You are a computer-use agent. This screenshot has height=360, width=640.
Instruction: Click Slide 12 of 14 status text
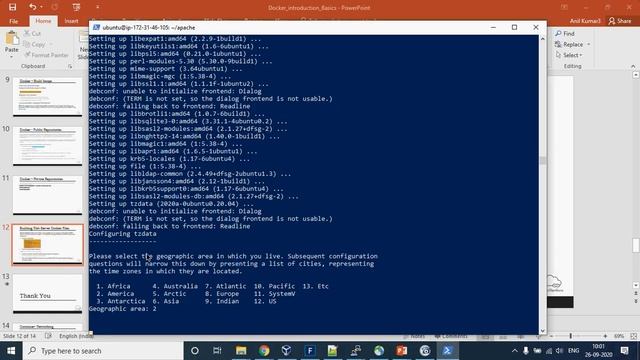tap(20, 336)
